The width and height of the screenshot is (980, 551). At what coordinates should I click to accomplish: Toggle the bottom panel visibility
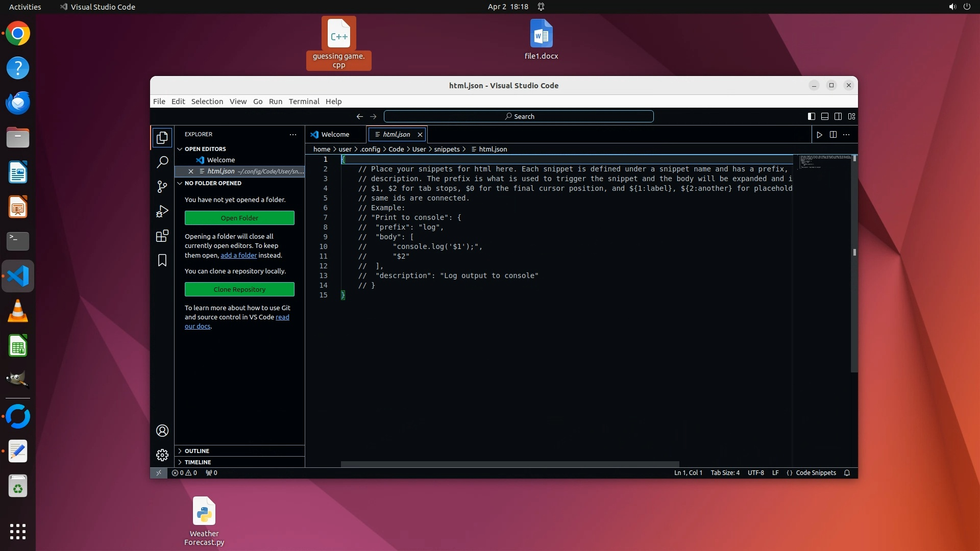point(824,116)
